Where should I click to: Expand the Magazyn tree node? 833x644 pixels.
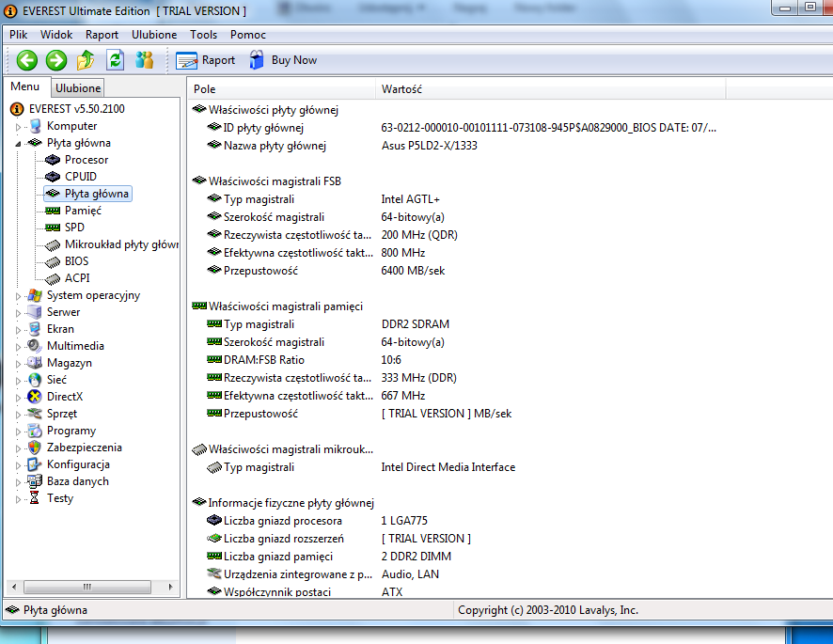(x=18, y=364)
